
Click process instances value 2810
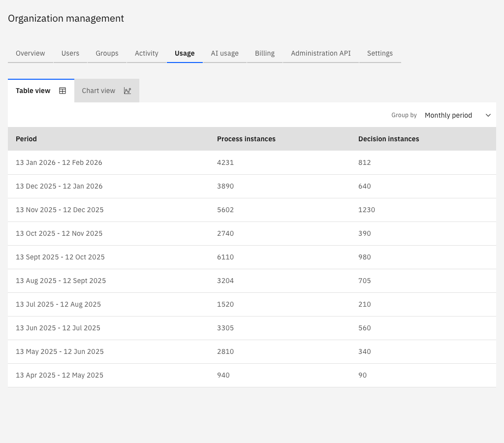point(225,352)
